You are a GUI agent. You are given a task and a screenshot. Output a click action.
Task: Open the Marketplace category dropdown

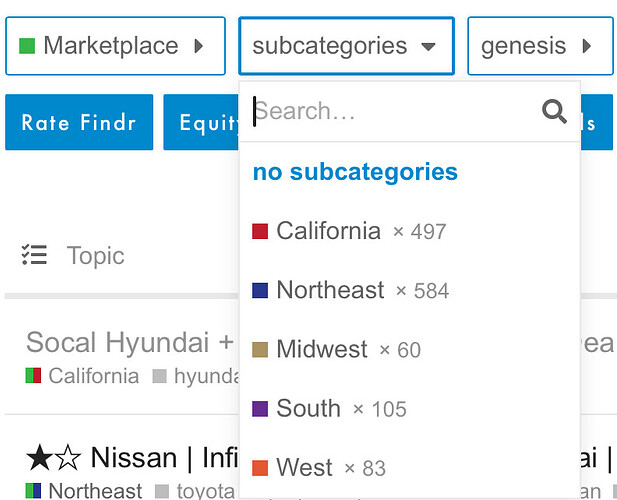(115, 46)
